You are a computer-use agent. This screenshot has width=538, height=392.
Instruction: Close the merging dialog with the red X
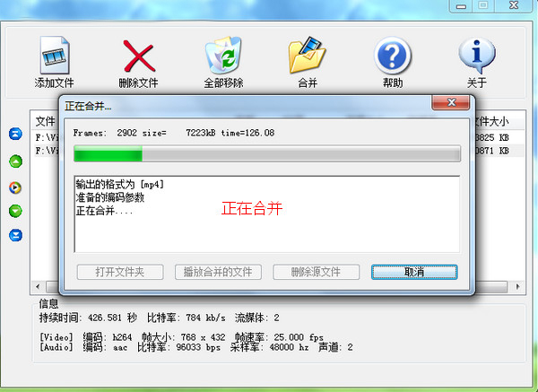pyautogui.click(x=451, y=102)
